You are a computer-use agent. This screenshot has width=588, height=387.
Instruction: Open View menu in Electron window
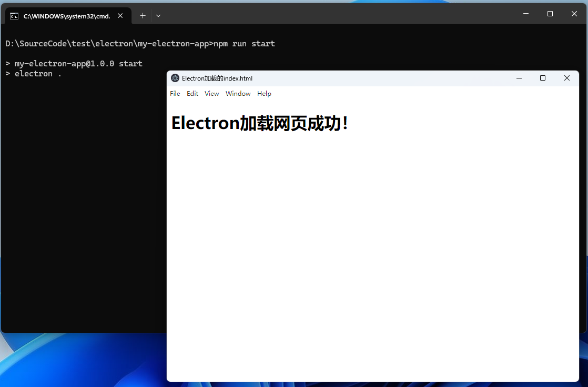211,94
